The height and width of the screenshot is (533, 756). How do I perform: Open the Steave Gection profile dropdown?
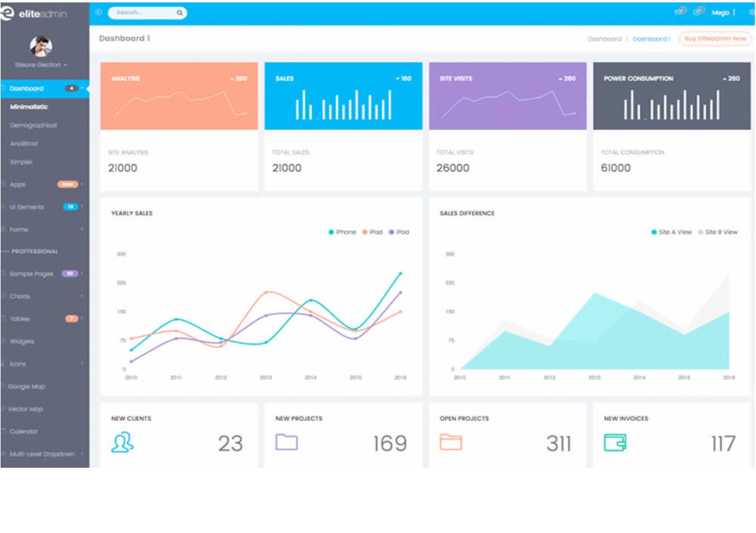(x=41, y=65)
